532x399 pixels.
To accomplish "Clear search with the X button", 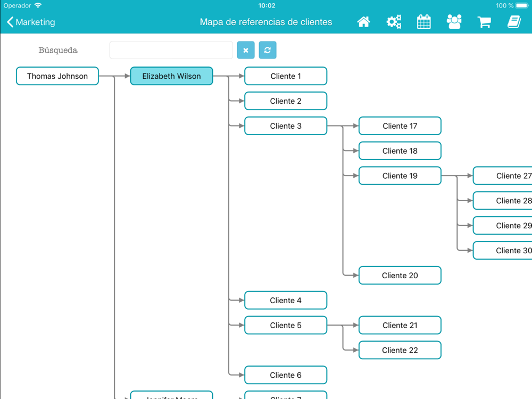I will 246,50.
